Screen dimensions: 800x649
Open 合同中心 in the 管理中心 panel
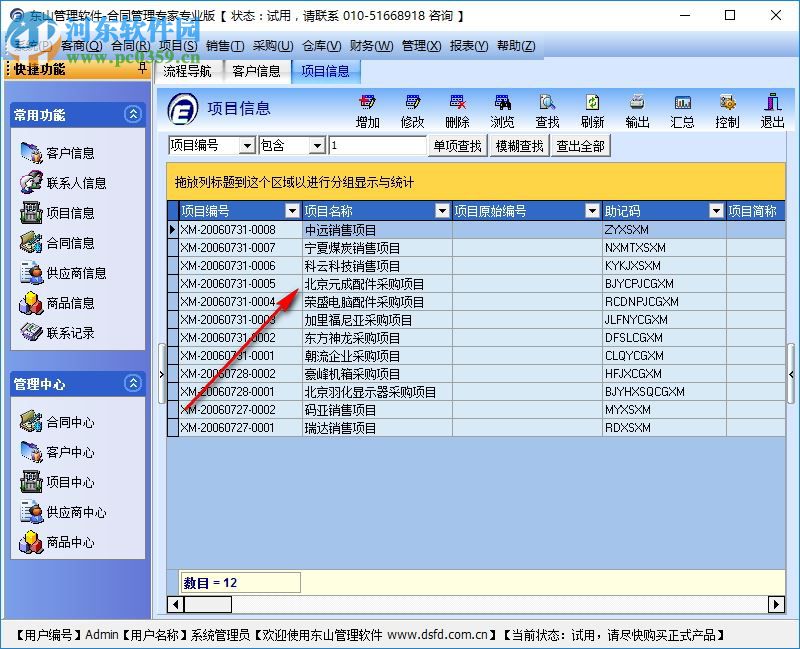coord(70,422)
